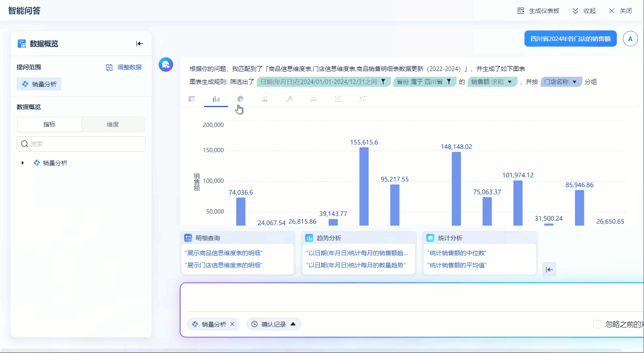Select suggestion 统计销售额的中位数
644x353 pixels.
(457, 253)
